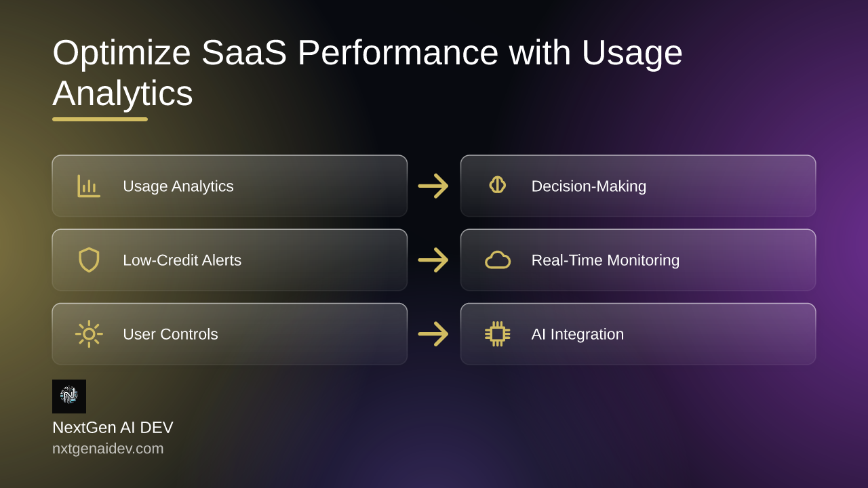Select the Real-Time Monitoring card label

[x=606, y=260]
